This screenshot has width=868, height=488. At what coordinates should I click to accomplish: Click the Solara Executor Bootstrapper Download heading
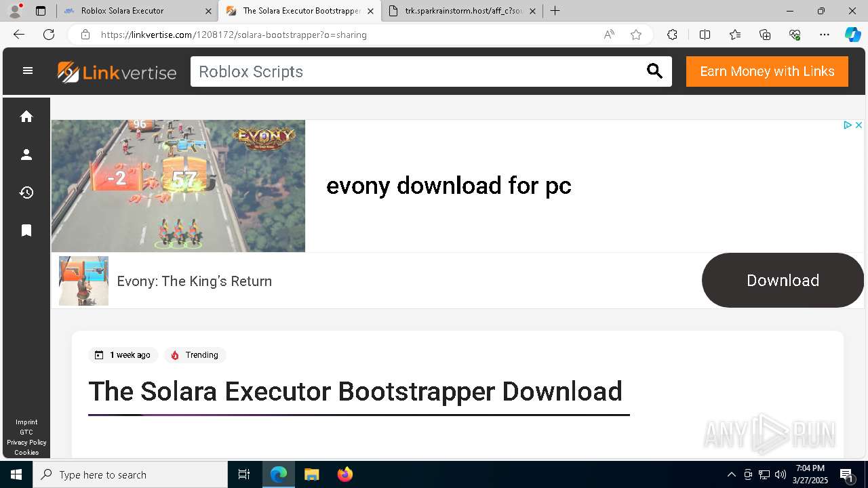355,391
